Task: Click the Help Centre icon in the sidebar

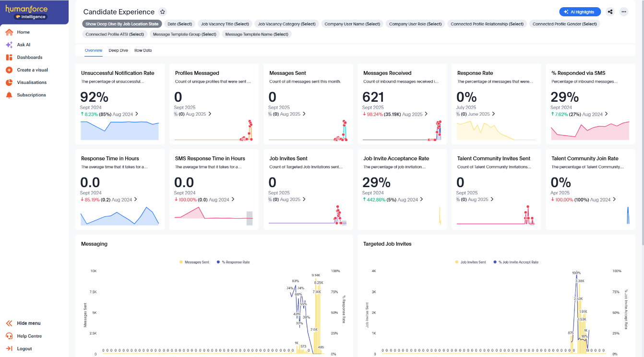Action: (x=8, y=336)
